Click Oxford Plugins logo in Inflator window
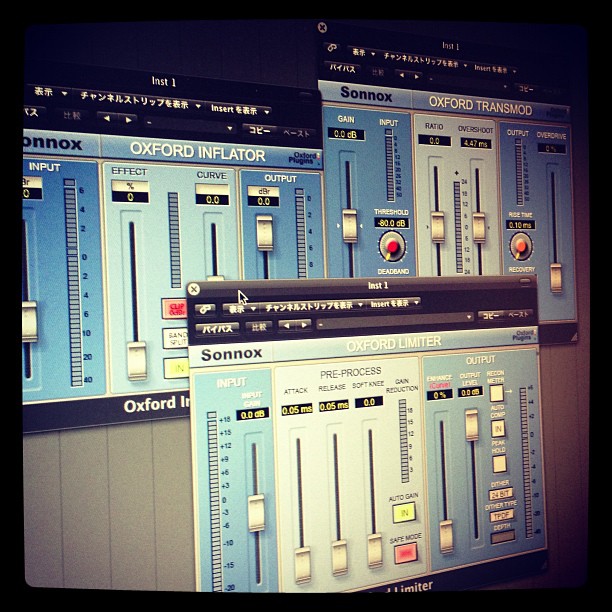Screen dimensions: 612x612 pyautogui.click(x=304, y=158)
